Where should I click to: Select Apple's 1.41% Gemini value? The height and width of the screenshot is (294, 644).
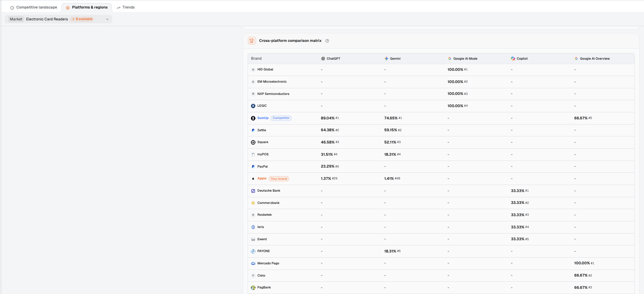click(389, 179)
